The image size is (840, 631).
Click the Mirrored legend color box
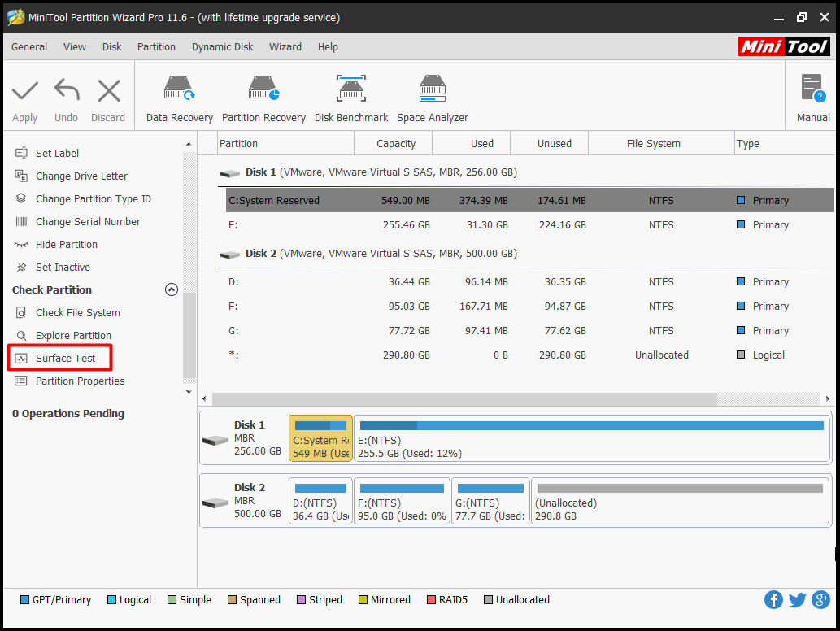pyautogui.click(x=363, y=599)
